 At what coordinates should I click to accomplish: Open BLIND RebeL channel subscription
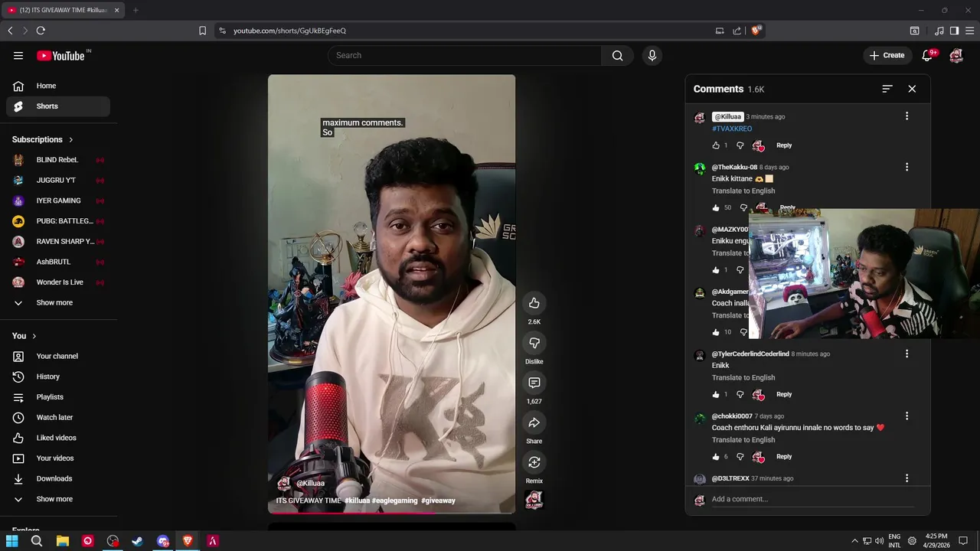point(58,160)
